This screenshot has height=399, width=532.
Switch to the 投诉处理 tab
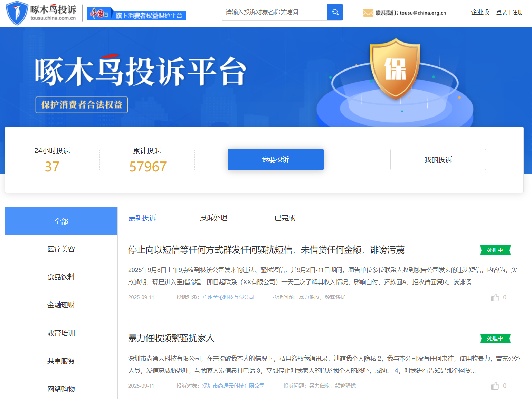tap(213, 218)
